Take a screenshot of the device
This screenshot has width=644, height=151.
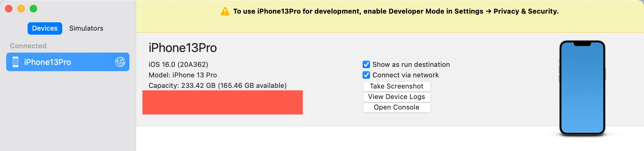pyautogui.click(x=397, y=86)
